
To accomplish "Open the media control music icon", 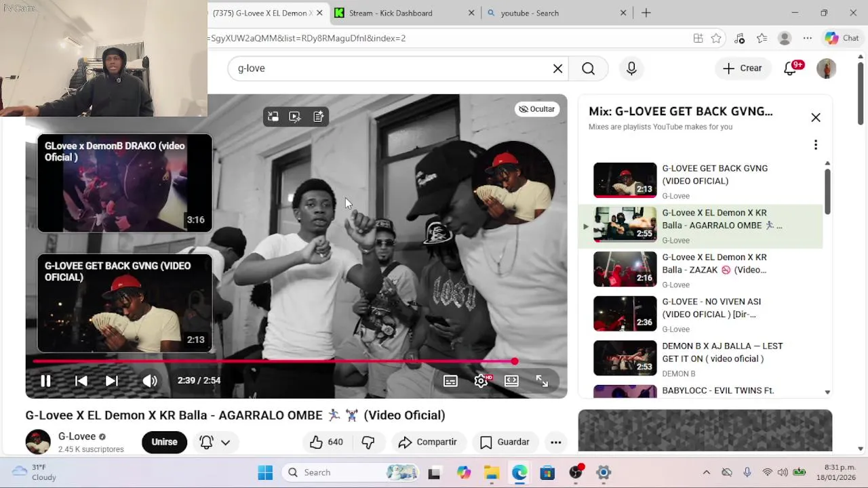I will coord(739,39).
